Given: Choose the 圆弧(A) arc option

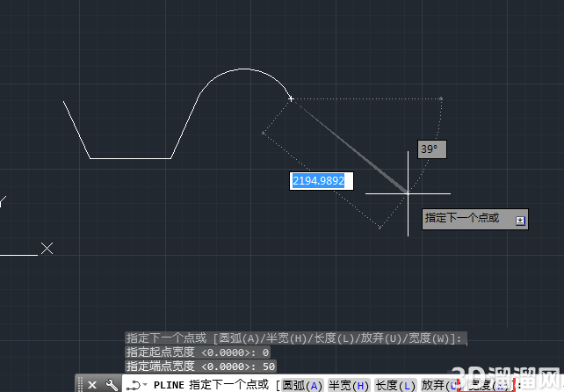Looking at the screenshot, I should click(x=302, y=386).
